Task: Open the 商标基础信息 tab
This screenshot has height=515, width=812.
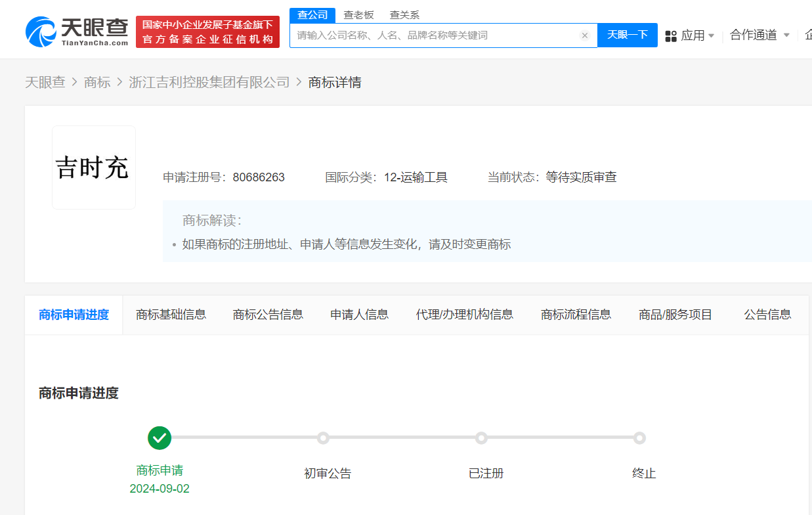Action: click(x=171, y=315)
